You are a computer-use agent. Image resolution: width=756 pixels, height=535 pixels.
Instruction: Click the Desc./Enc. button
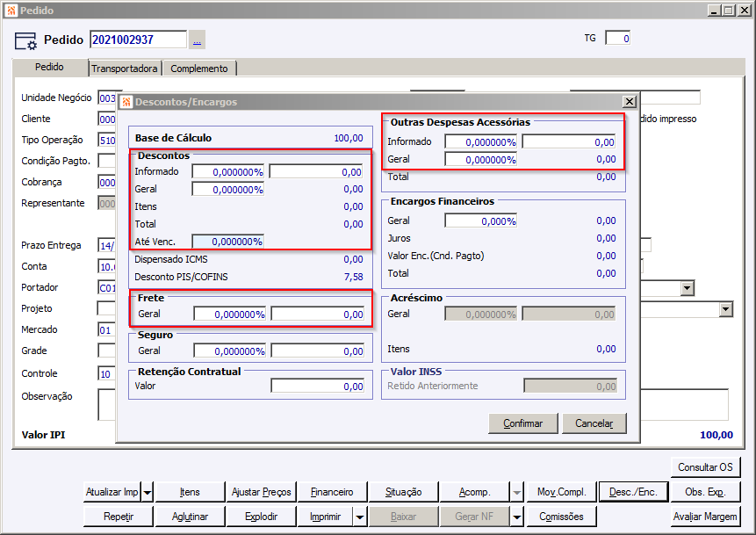coord(633,492)
